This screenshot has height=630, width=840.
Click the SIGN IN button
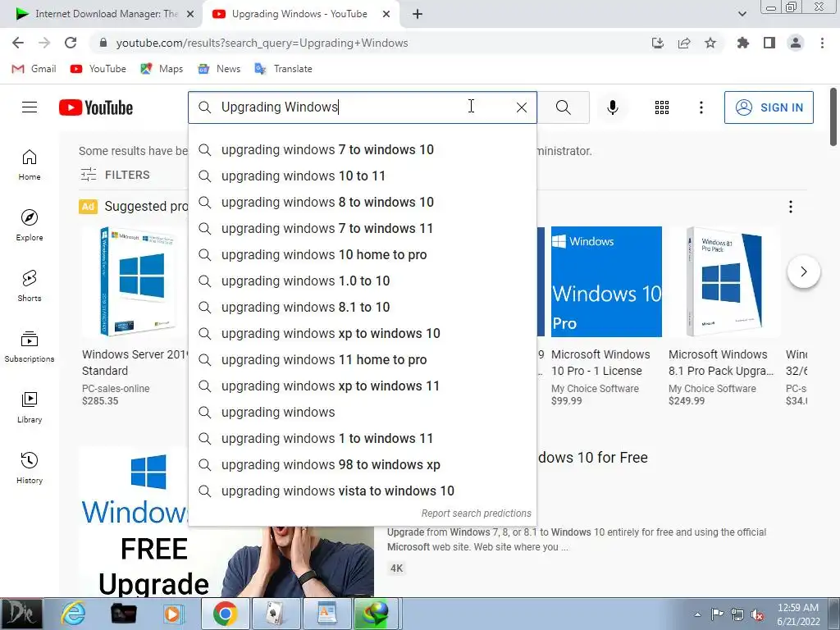click(x=769, y=107)
